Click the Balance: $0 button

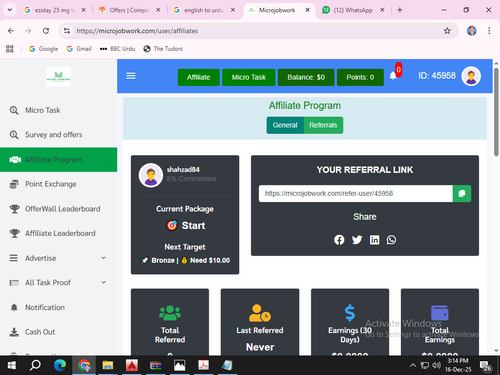(x=306, y=77)
